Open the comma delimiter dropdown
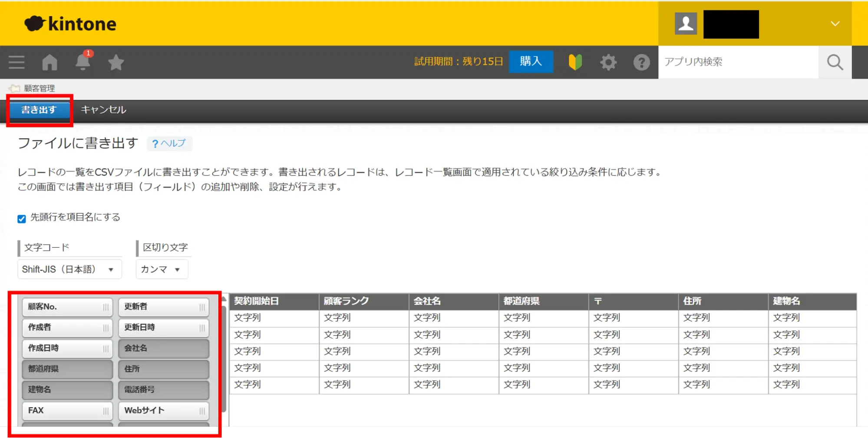 161,269
